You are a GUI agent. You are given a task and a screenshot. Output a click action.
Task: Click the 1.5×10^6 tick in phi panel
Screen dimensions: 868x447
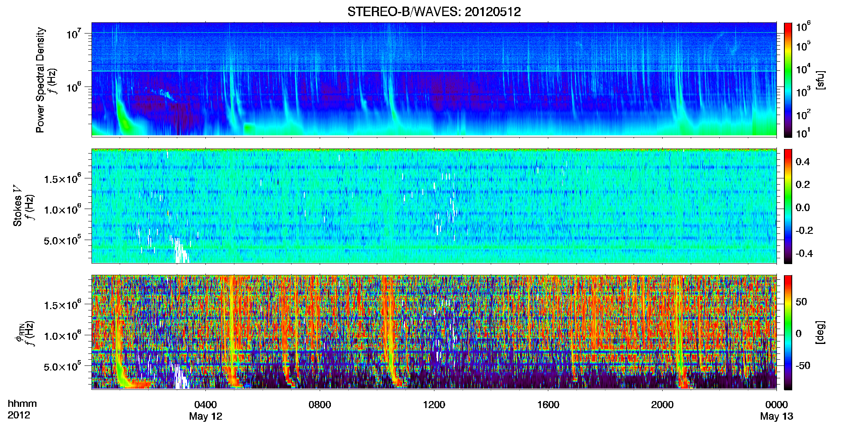point(63,305)
